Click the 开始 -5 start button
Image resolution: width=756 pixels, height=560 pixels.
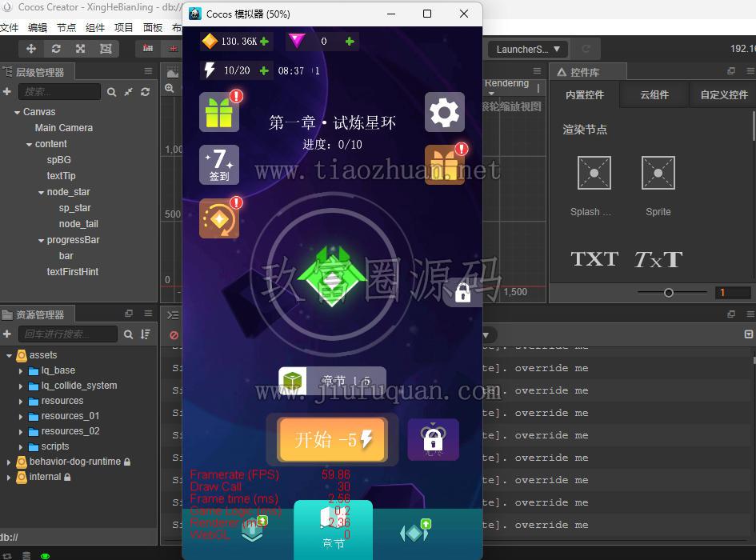333,439
